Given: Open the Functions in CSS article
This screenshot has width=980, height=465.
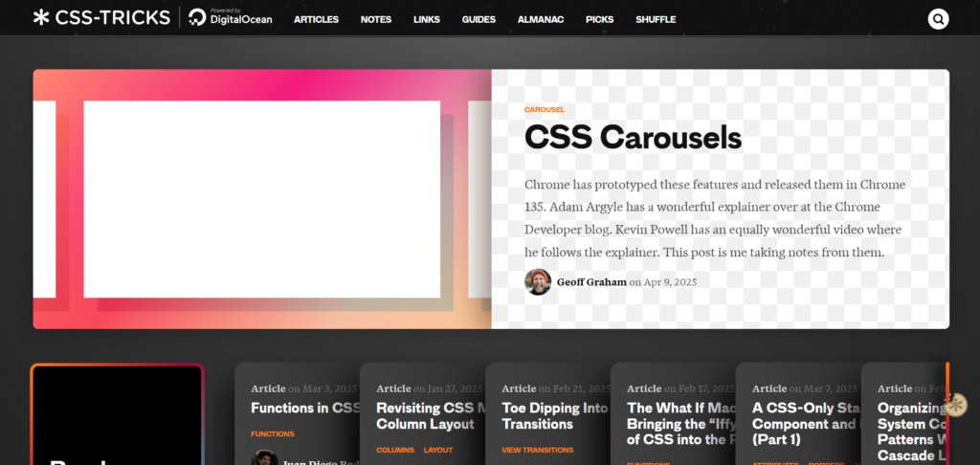Looking at the screenshot, I should pyautogui.click(x=305, y=409).
